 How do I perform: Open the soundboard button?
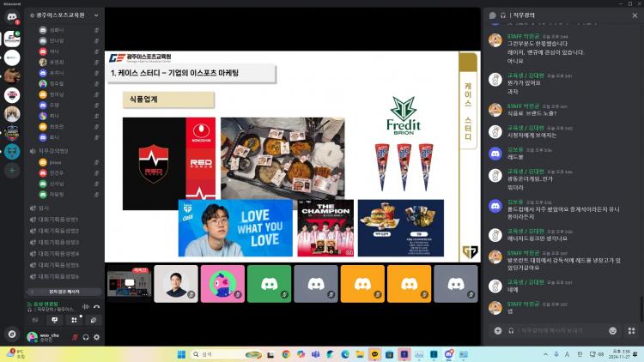point(94,320)
